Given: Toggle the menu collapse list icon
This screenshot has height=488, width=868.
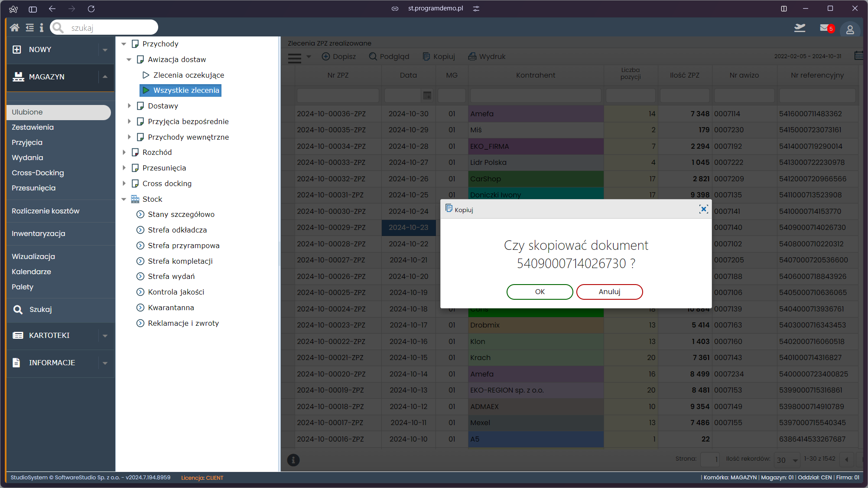Looking at the screenshot, I should [29, 28].
